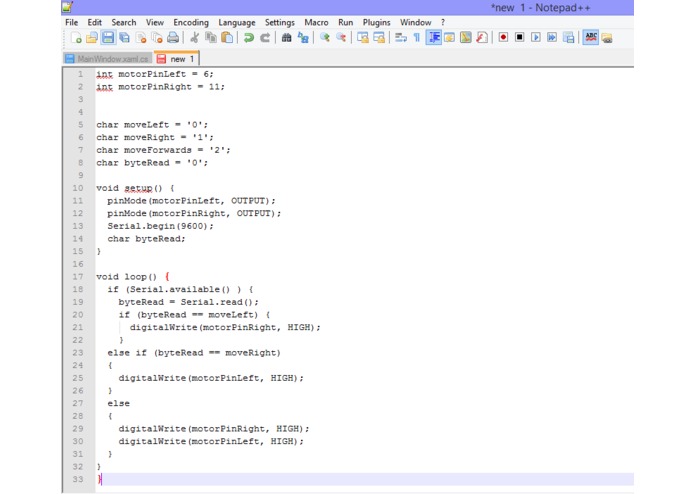Viewport: 695px width, 494px height.
Task: Click the Notepad++ icon in the title bar
Action: (x=67, y=7)
